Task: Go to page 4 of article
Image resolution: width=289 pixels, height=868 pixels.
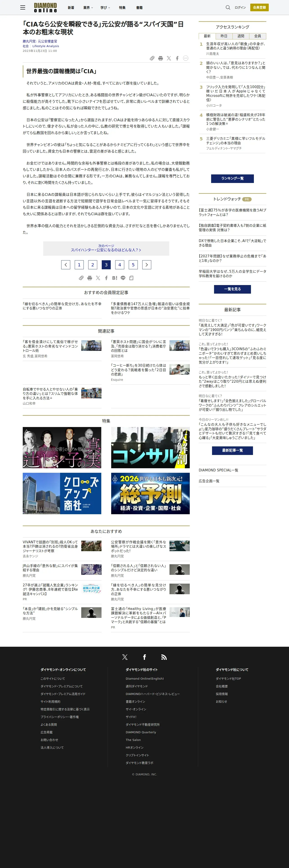Action: click(x=120, y=265)
